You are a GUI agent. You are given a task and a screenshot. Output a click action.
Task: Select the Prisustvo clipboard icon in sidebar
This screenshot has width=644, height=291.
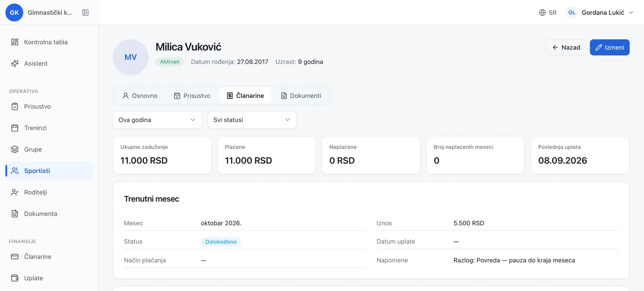click(15, 106)
